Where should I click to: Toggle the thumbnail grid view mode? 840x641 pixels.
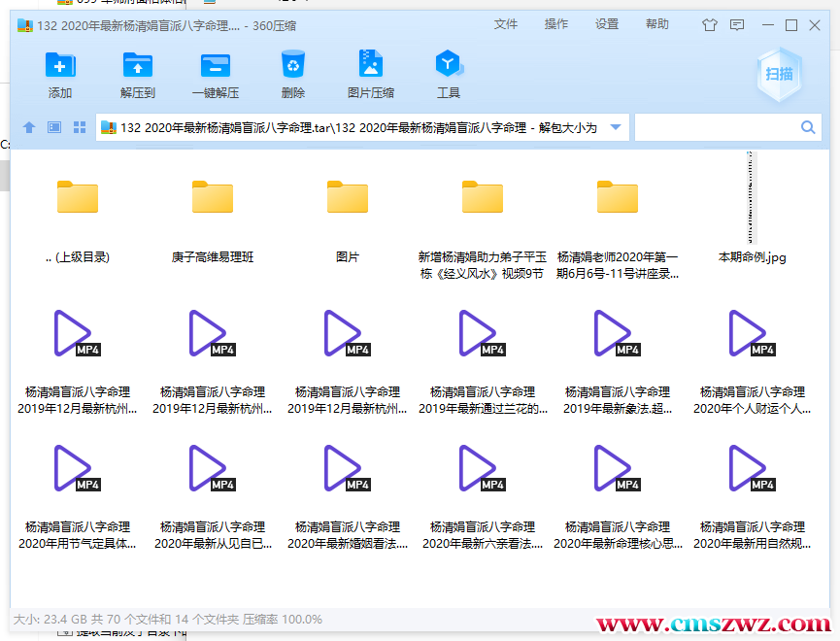coord(80,126)
